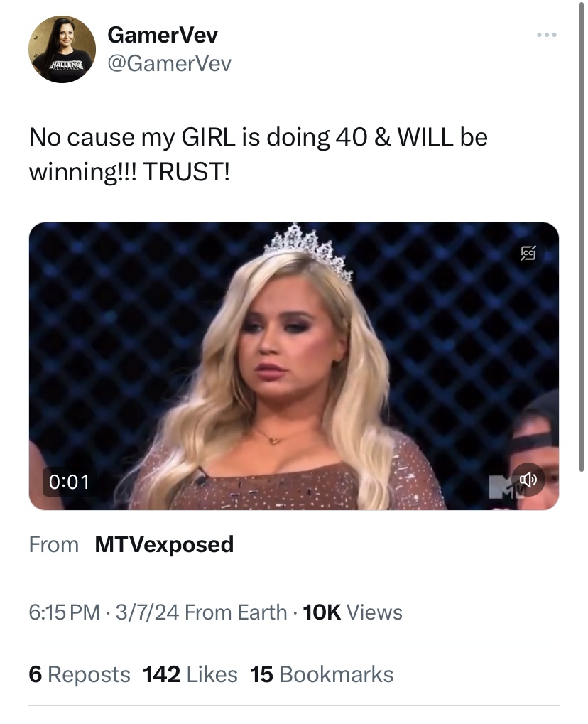Click the From label under the video

(x=53, y=544)
